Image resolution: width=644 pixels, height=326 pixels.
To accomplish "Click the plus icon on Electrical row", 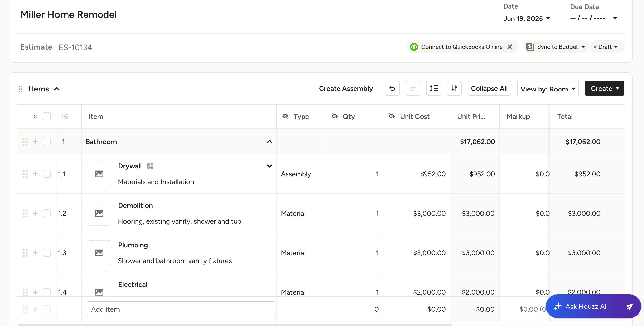I will [35, 292].
